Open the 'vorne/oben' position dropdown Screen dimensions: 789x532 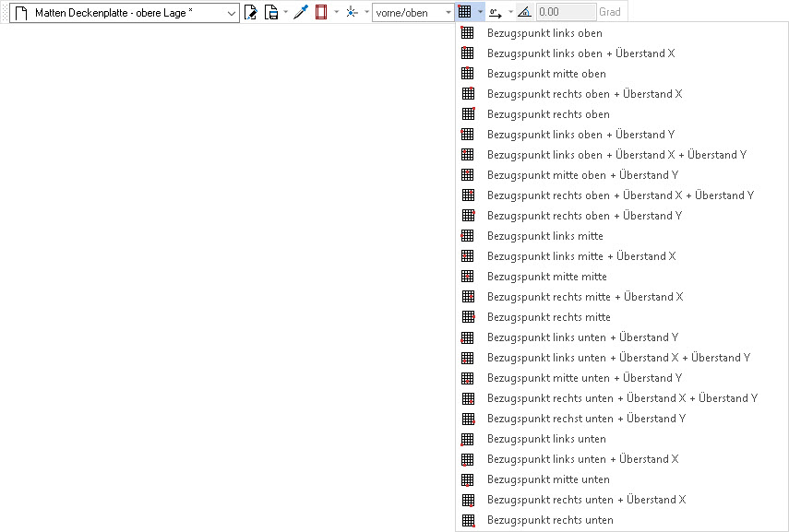(x=412, y=13)
